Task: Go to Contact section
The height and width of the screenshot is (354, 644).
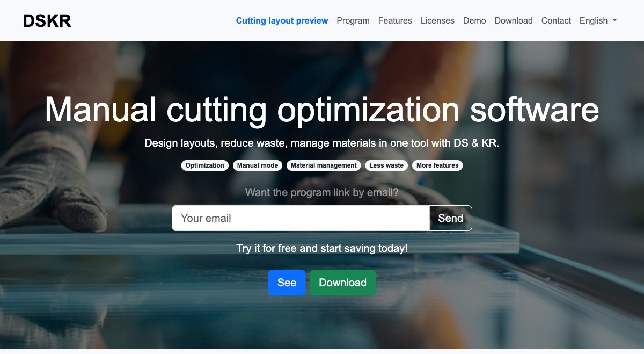Action: pyautogui.click(x=556, y=20)
